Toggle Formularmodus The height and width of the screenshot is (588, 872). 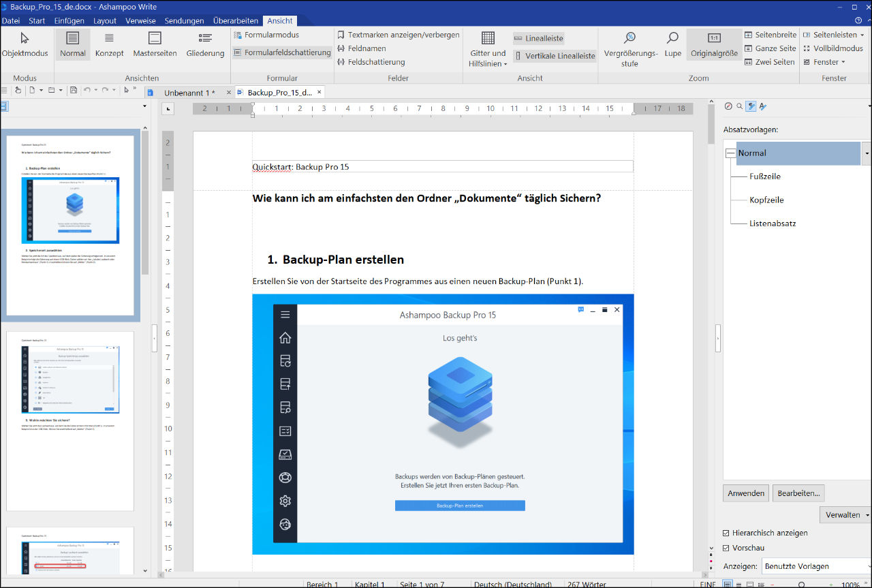click(266, 35)
